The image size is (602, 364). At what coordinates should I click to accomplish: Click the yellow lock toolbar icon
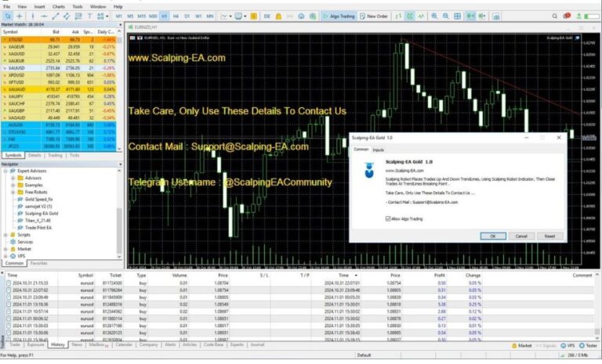tap(278, 16)
